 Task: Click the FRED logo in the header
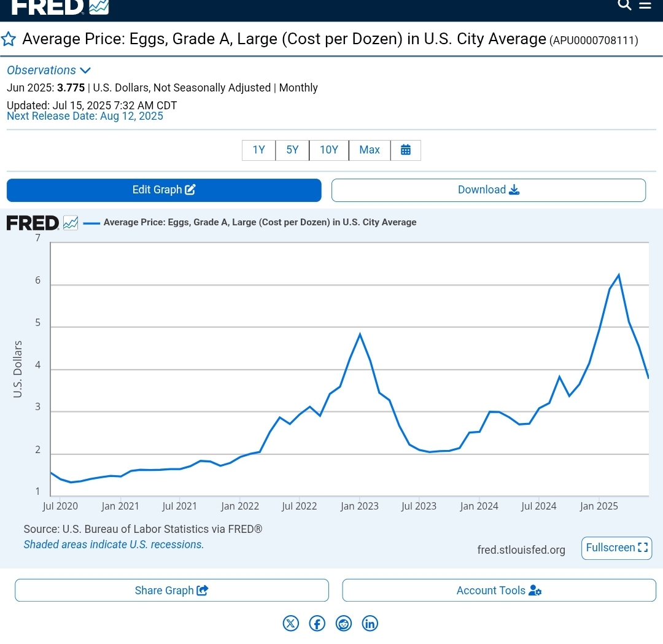click(60, 7)
